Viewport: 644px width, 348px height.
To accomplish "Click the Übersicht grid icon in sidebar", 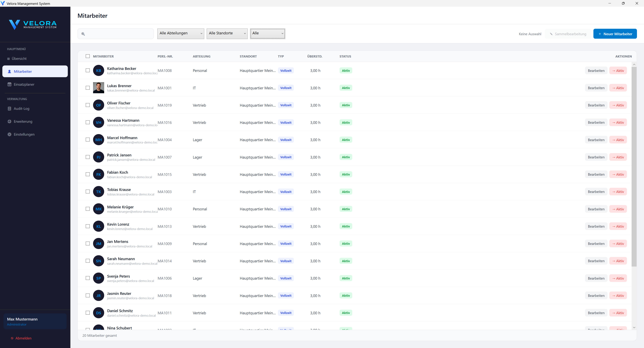I will (9, 59).
